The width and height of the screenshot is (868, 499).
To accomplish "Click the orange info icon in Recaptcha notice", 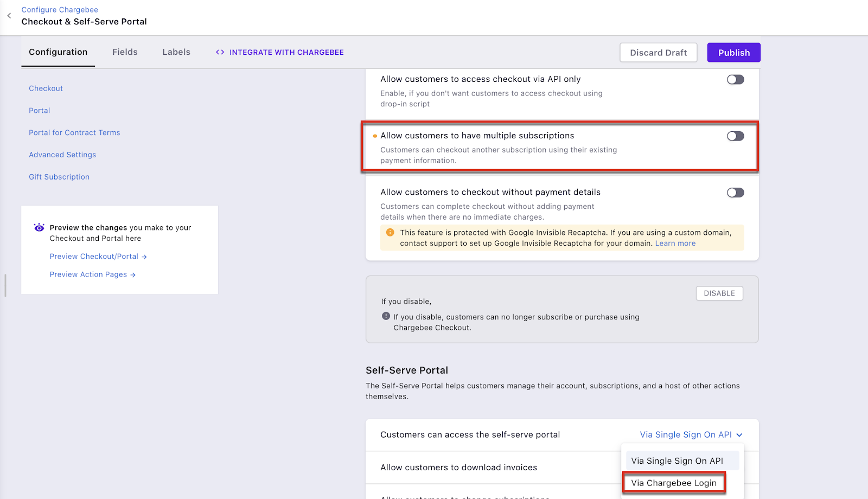I will click(x=390, y=233).
